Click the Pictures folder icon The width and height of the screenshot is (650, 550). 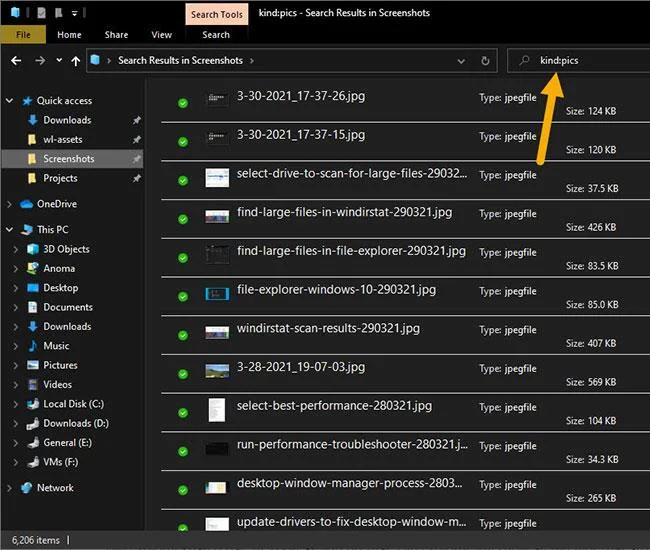pos(32,365)
